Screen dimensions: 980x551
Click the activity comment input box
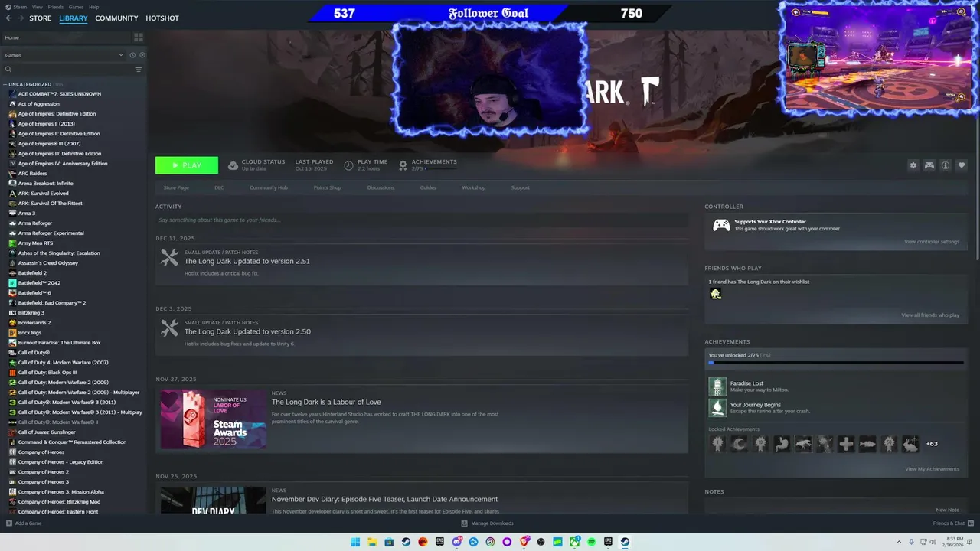tap(422, 220)
